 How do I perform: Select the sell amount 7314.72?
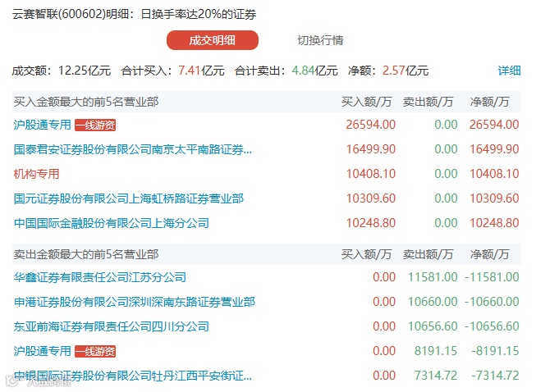tap(436, 376)
